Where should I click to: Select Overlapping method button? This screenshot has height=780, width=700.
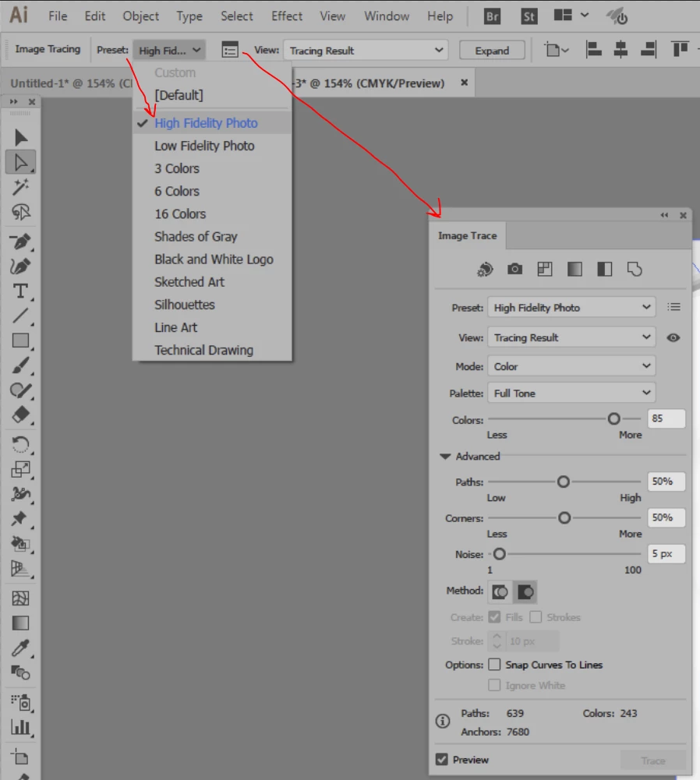click(525, 591)
